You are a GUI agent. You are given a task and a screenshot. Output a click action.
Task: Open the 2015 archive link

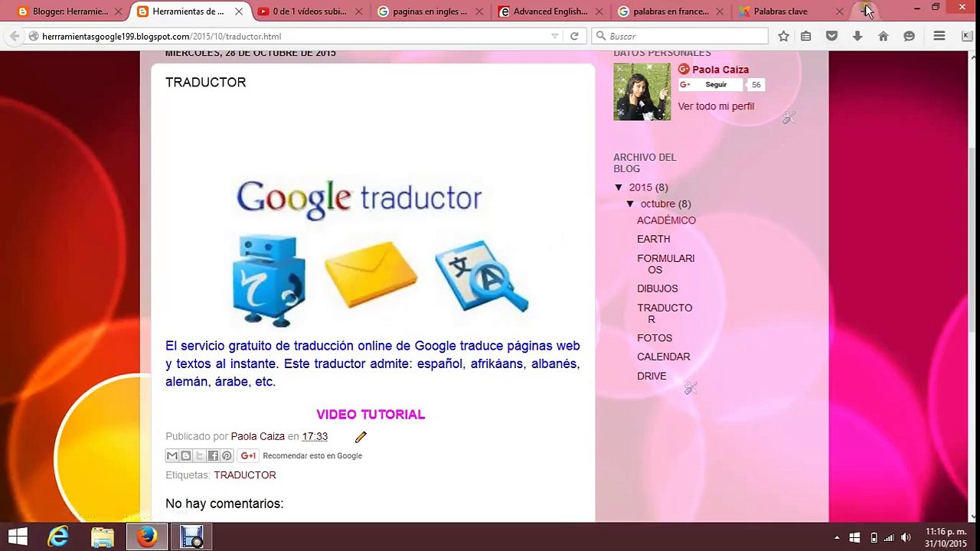(641, 187)
